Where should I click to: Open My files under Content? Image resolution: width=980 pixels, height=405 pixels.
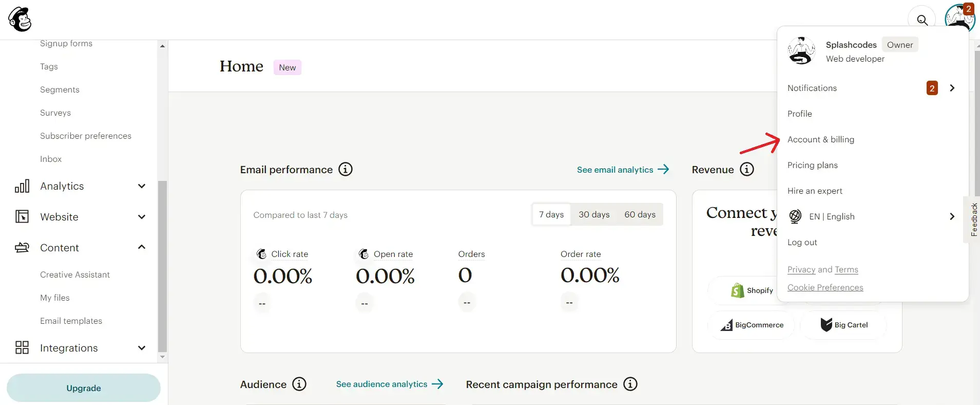tap(55, 298)
